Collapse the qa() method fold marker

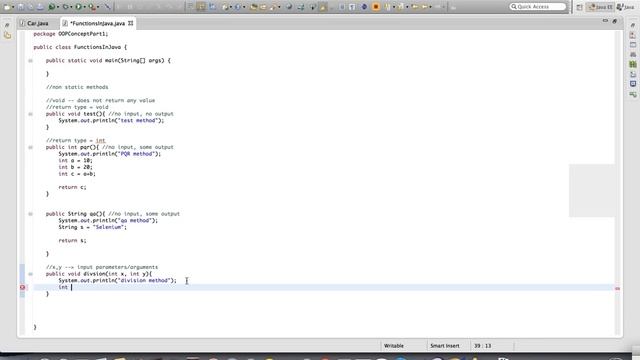tap(30, 214)
